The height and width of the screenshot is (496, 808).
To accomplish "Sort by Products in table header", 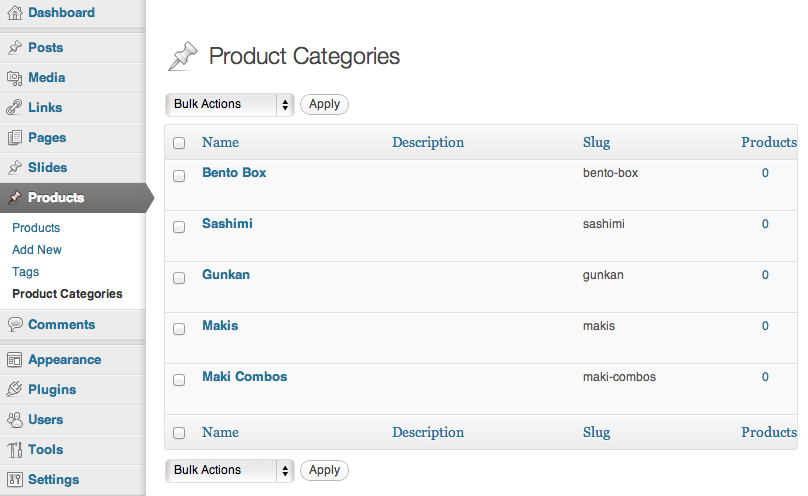I will pos(769,143).
